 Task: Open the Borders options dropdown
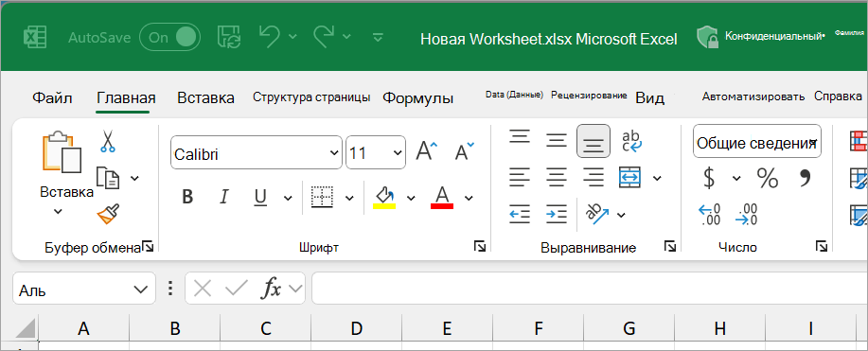click(349, 198)
